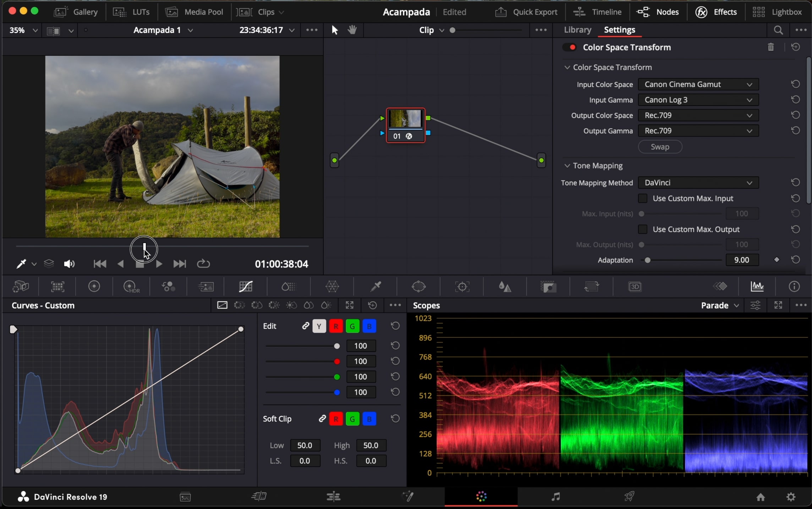812x509 pixels.
Task: Switch to the Library tab
Action: point(577,30)
